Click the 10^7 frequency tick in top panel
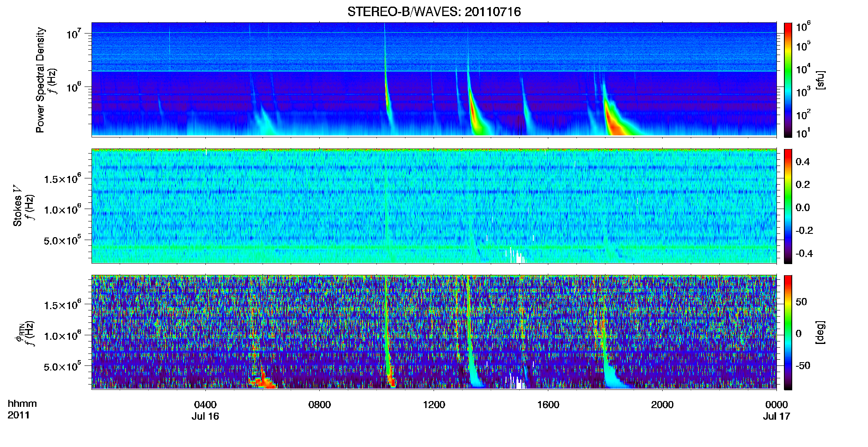 click(x=74, y=34)
